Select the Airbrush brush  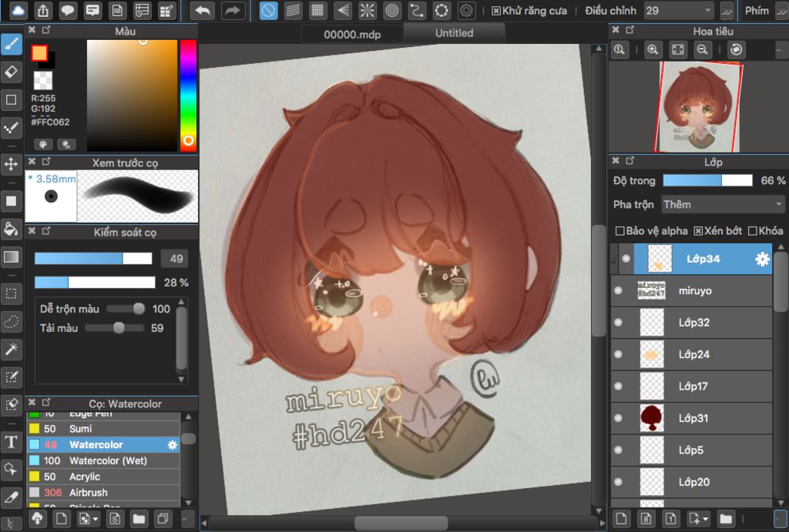(103, 493)
